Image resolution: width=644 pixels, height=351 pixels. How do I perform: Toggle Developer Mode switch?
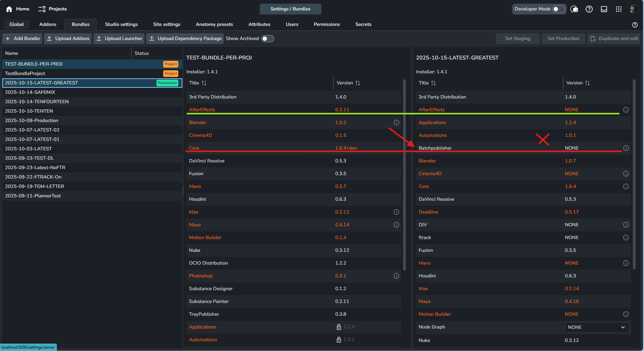click(x=559, y=9)
